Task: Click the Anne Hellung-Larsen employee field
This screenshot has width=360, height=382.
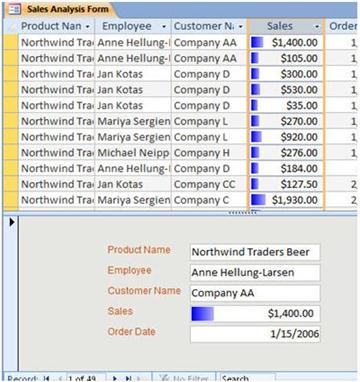Action: pos(255,273)
